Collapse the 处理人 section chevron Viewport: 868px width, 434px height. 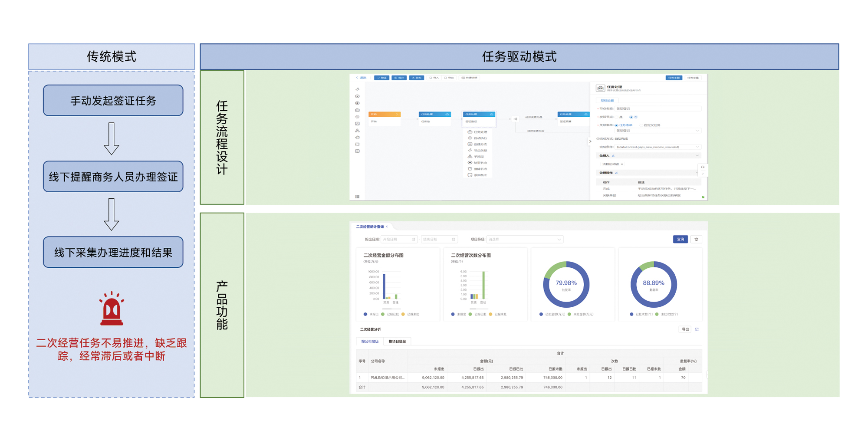point(697,156)
